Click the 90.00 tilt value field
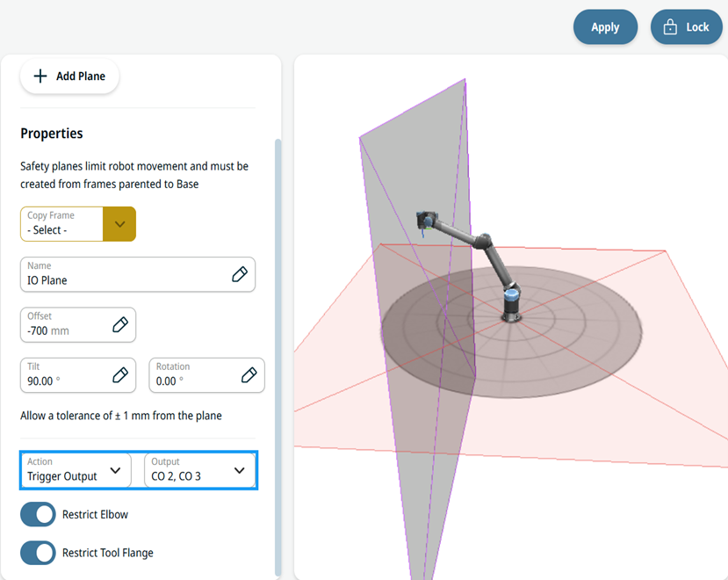Image resolution: width=728 pixels, height=580 pixels. pyautogui.click(x=78, y=374)
